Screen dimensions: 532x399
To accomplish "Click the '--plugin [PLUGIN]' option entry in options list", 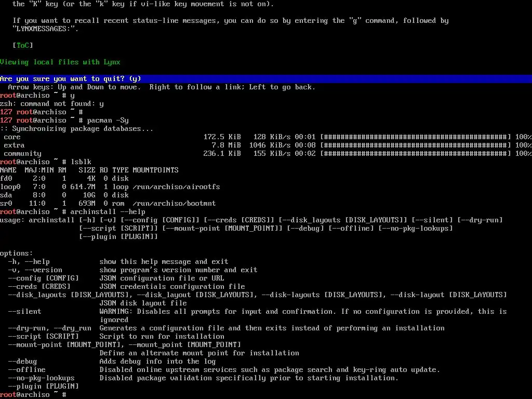I will [x=44, y=387].
